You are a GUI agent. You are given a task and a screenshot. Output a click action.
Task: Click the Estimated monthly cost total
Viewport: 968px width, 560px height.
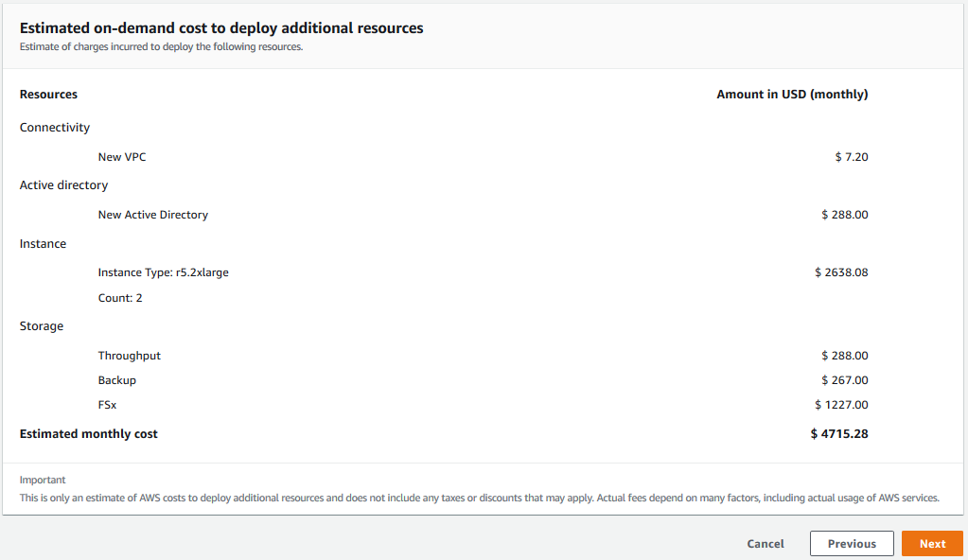(89, 433)
